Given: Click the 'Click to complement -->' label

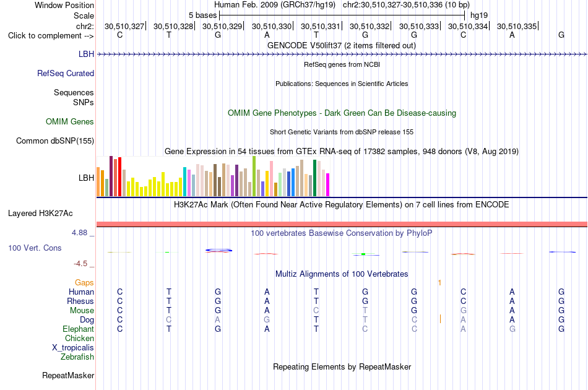Looking at the screenshot, I should [x=51, y=36].
